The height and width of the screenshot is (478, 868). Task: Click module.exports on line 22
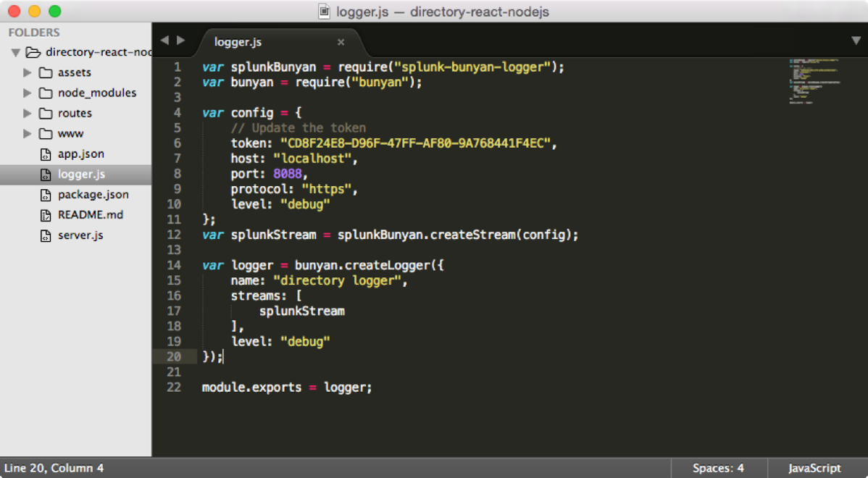coord(252,387)
